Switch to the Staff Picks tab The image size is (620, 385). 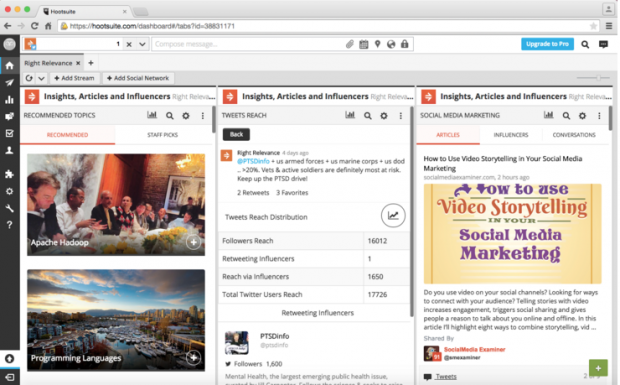(163, 135)
